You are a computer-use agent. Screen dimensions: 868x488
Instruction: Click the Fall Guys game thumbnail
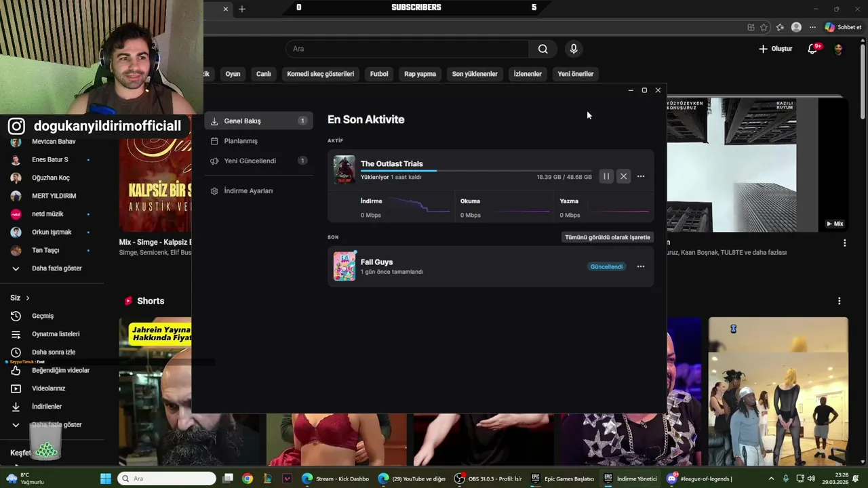click(344, 266)
